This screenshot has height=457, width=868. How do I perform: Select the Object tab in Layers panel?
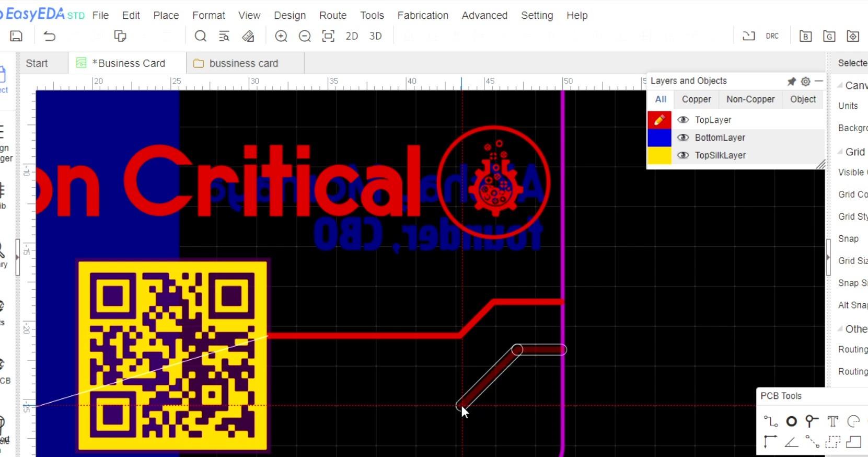pyautogui.click(x=803, y=99)
